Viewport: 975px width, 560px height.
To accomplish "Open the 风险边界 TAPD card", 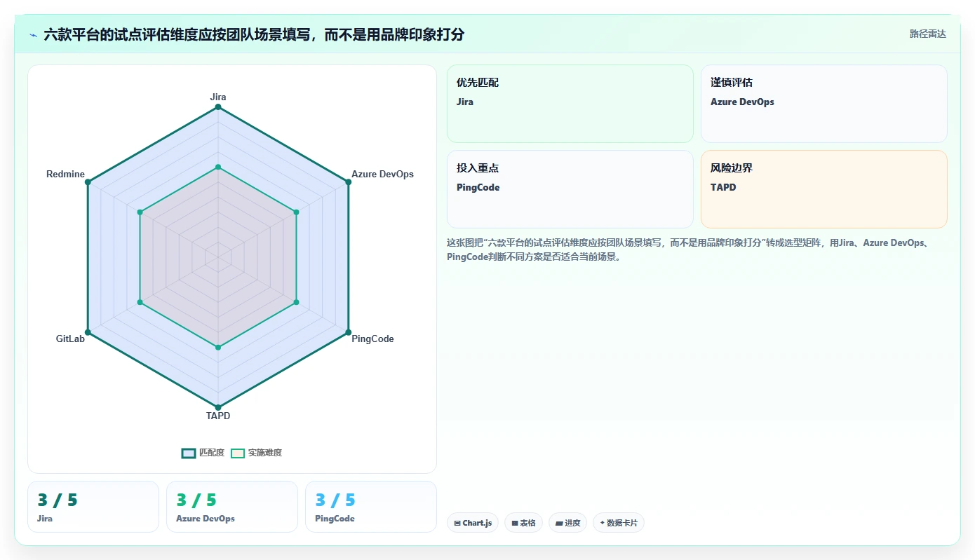I will click(823, 189).
